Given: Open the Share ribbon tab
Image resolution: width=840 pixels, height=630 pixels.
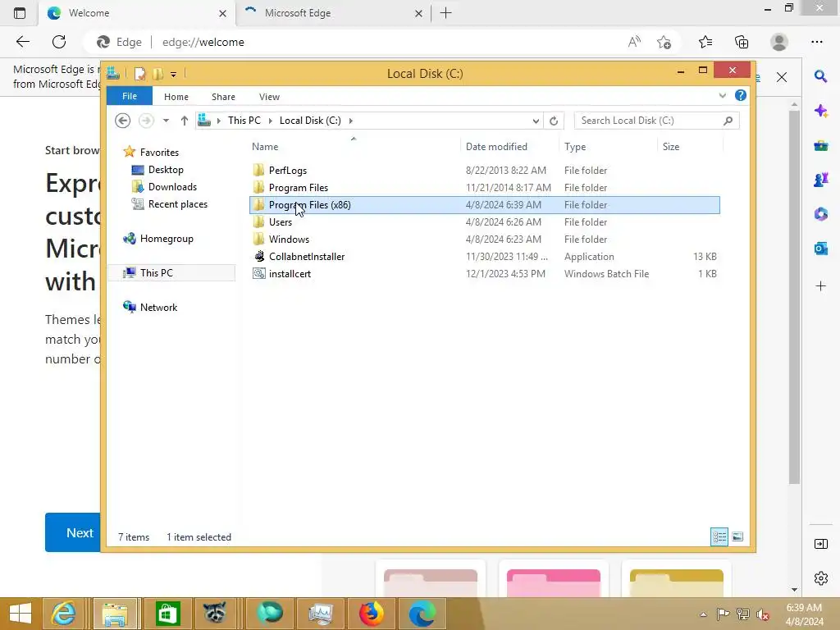Looking at the screenshot, I should point(223,97).
